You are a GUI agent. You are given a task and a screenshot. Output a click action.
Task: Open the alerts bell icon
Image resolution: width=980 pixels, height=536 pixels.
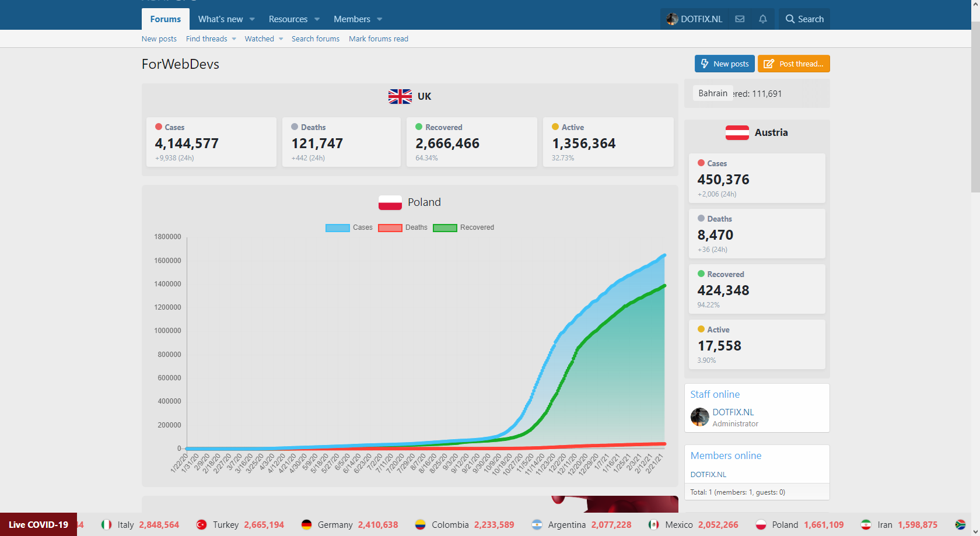coord(762,19)
